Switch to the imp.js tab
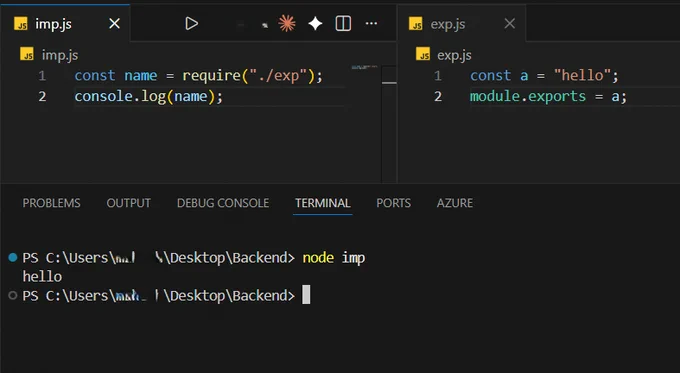The width and height of the screenshot is (680, 373). coord(65,23)
